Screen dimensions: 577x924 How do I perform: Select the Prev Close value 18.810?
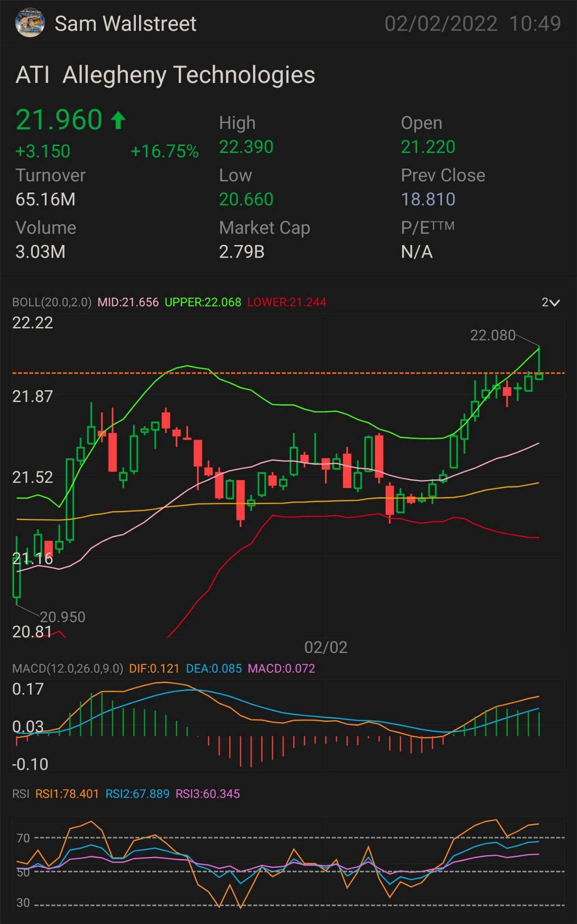[x=428, y=199]
